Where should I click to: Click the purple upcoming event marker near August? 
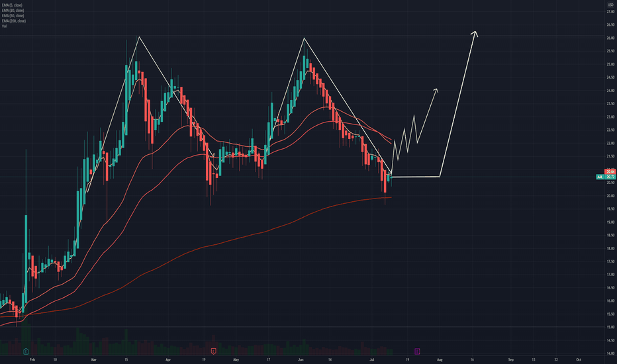coord(417,351)
